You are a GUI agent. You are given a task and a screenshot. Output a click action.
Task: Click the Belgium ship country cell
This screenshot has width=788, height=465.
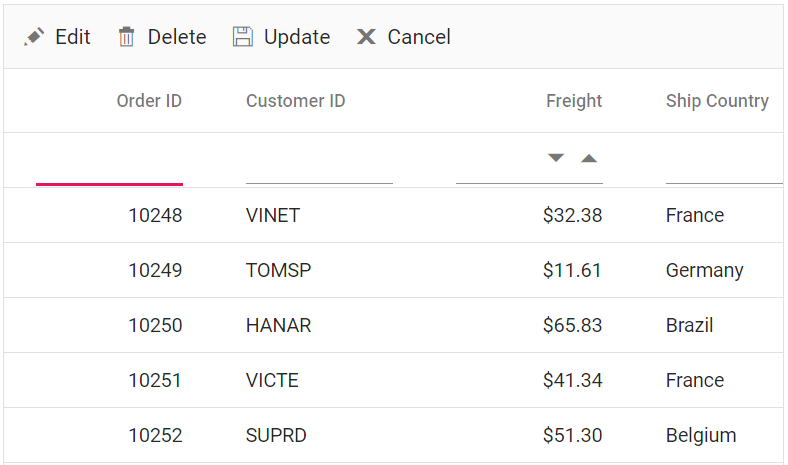(701, 435)
